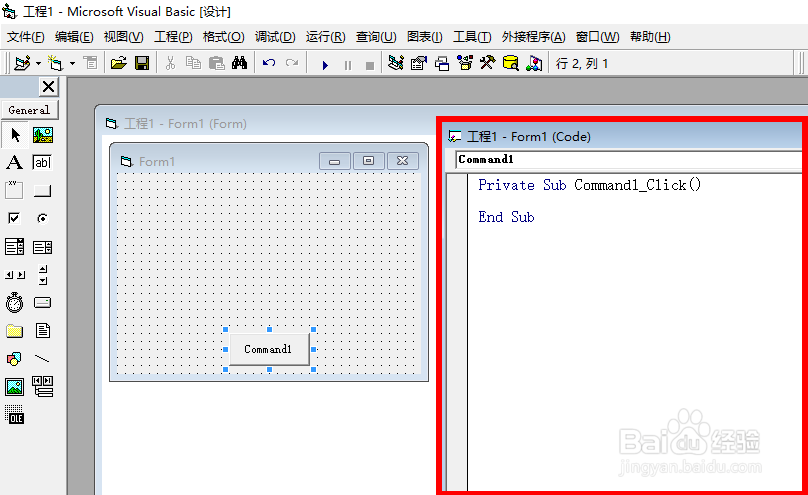
Task: Undo the last action via toolbar
Action: (269, 63)
